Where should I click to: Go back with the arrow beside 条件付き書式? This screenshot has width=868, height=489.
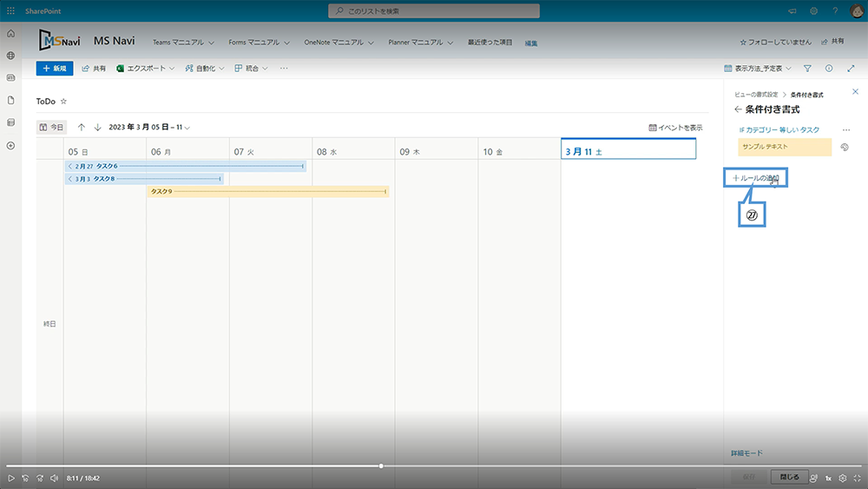[x=737, y=109]
